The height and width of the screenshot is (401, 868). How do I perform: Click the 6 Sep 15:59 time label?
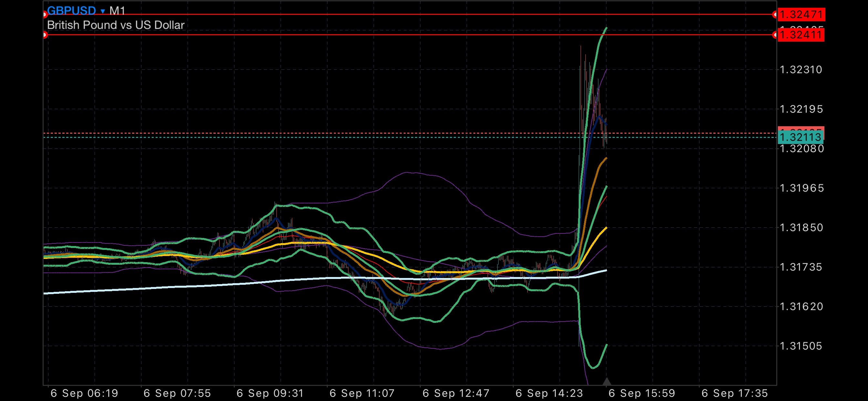click(x=642, y=393)
